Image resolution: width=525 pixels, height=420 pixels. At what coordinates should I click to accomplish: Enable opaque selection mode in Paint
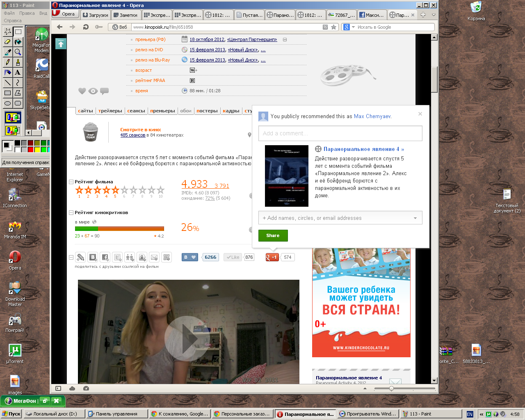click(x=13, y=118)
